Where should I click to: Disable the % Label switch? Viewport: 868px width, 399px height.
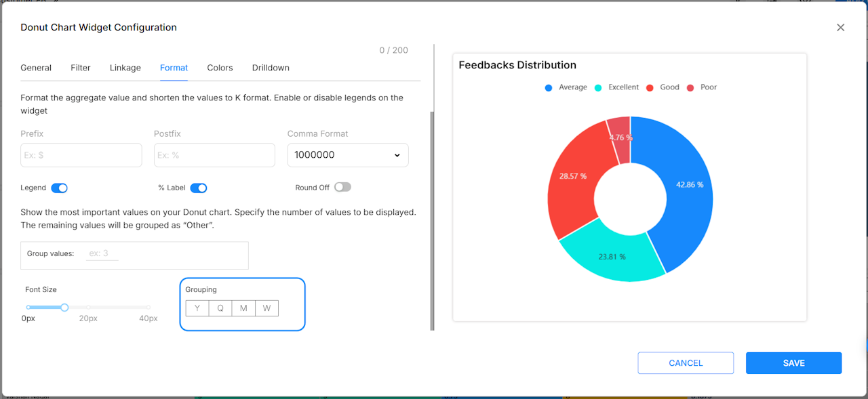point(198,188)
